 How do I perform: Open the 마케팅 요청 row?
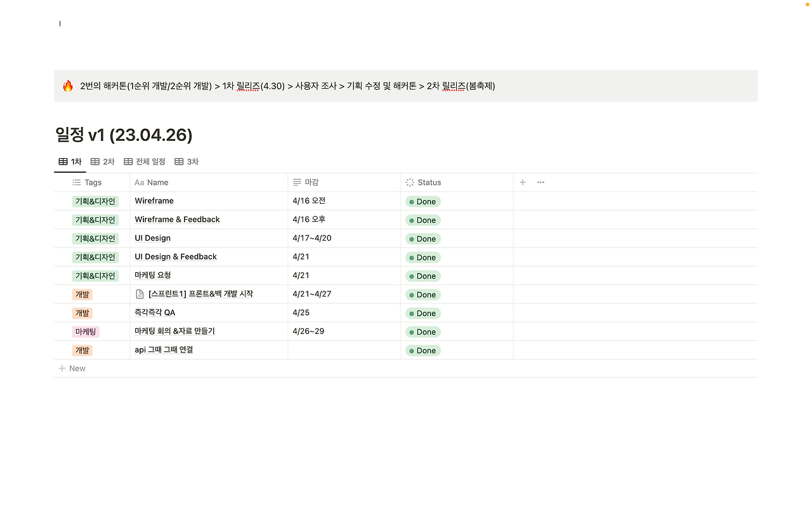[x=153, y=276]
